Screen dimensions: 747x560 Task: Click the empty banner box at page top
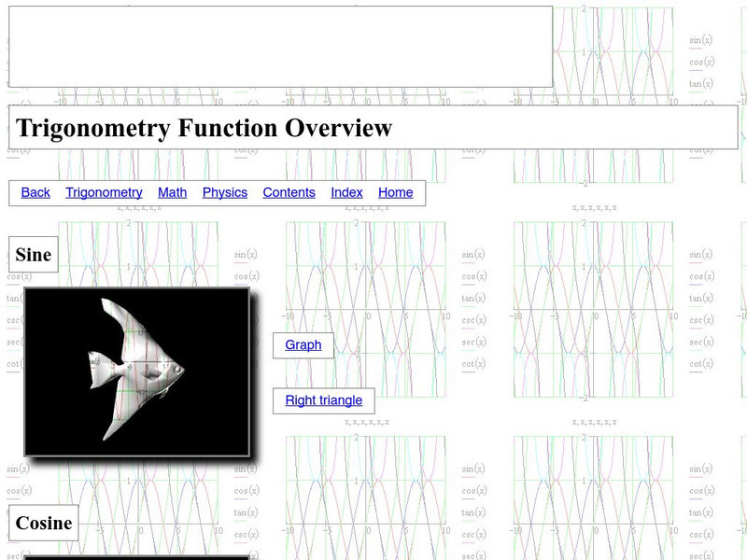[281, 47]
